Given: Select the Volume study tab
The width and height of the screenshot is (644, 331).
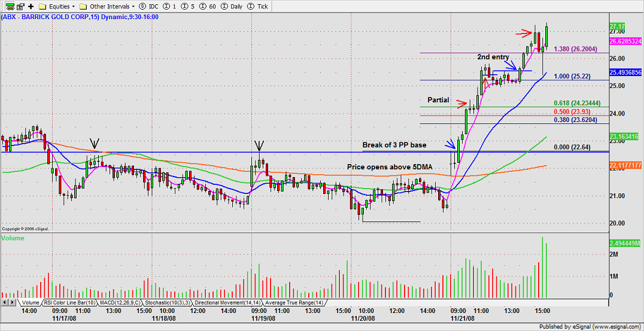Looking at the screenshot, I should point(30,303).
